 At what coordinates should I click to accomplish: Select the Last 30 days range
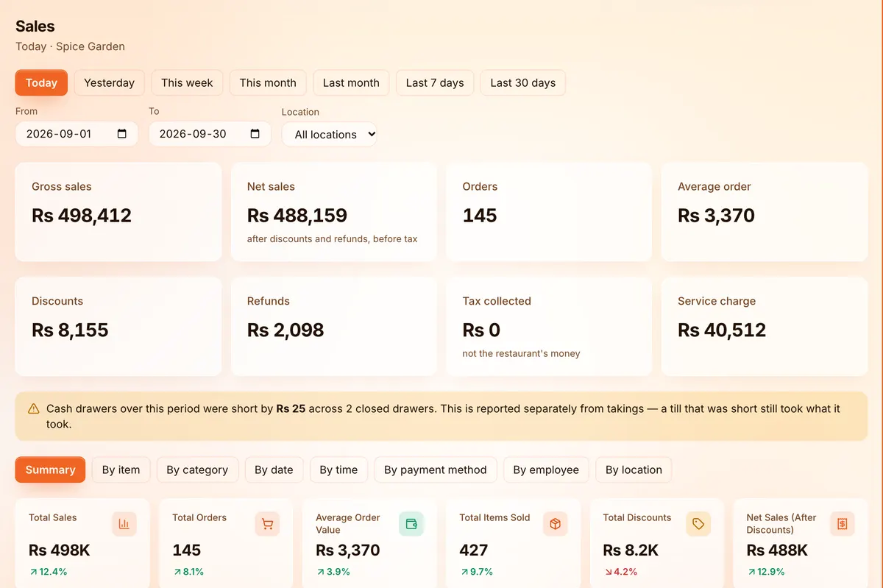[523, 82]
